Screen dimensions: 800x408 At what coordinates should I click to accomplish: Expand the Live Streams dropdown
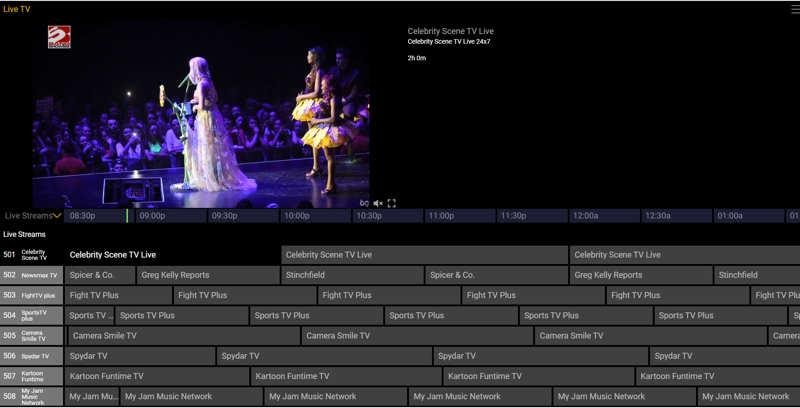(x=33, y=216)
